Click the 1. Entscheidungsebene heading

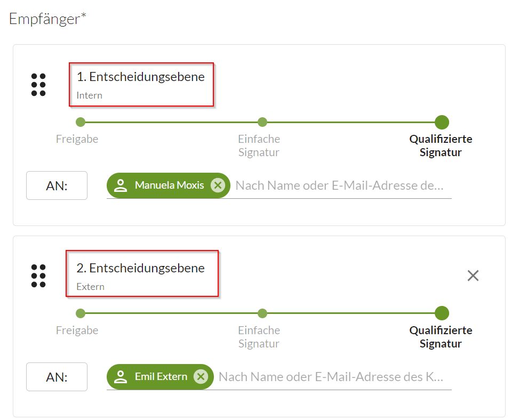pos(140,77)
